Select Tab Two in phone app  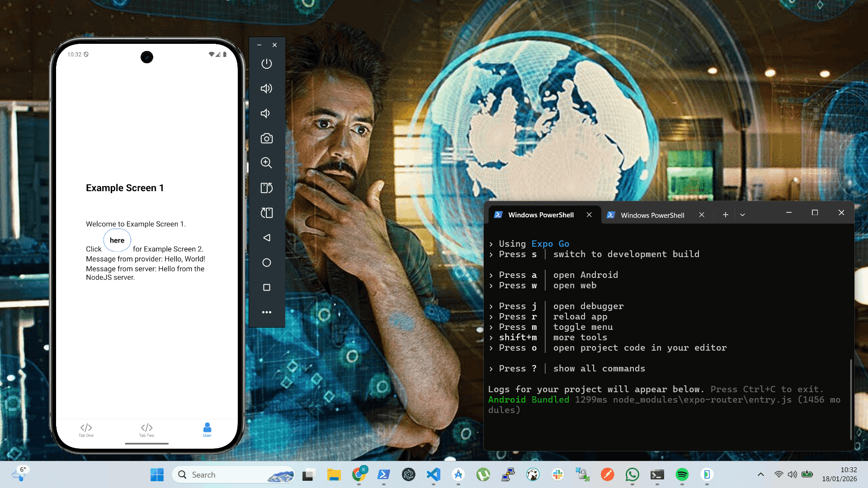(146, 430)
